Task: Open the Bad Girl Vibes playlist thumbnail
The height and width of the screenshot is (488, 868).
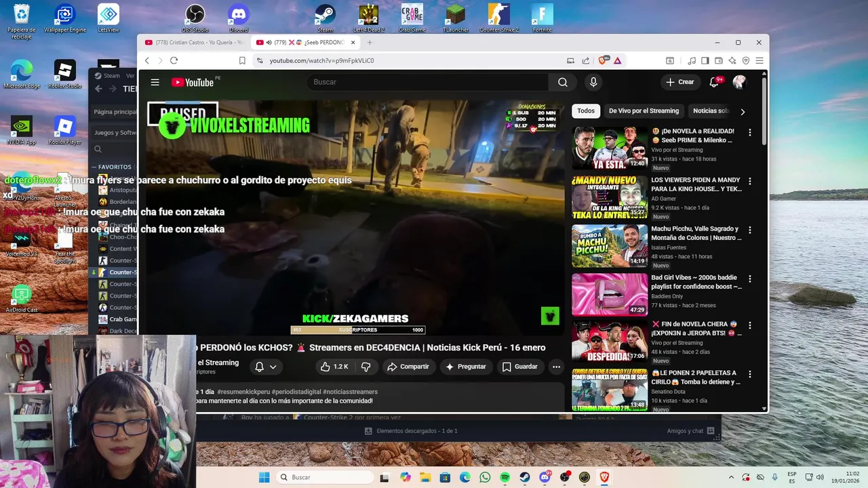Action: tap(610, 294)
